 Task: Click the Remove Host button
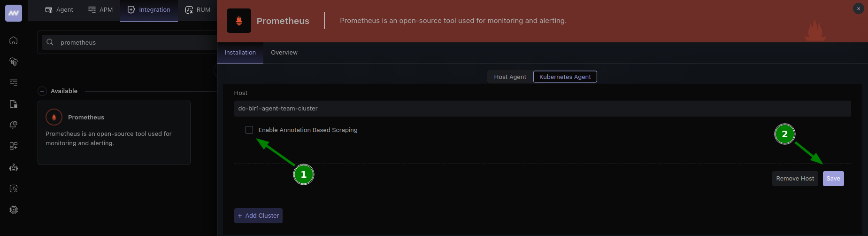[795, 179]
